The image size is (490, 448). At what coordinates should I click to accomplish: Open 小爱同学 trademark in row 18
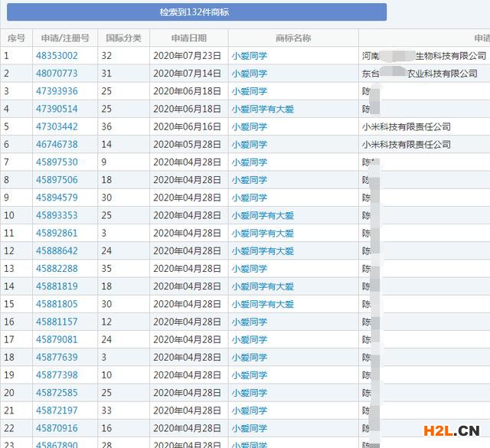click(x=250, y=357)
